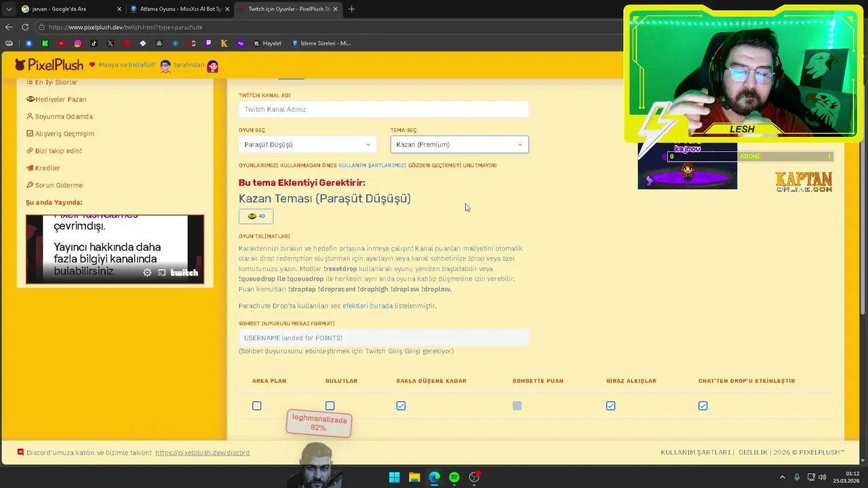Open footer Kullanım Şartları link

696,453
